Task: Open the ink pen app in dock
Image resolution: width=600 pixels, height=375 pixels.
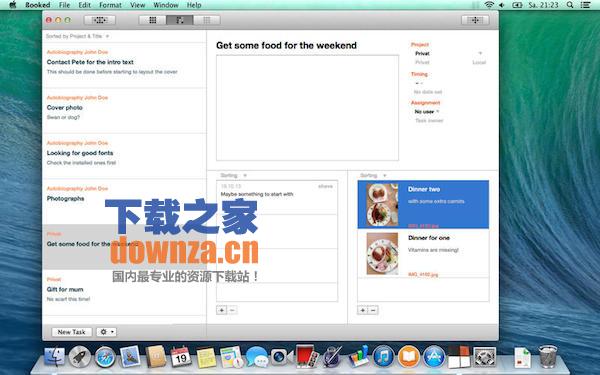Action: [x=332, y=357]
